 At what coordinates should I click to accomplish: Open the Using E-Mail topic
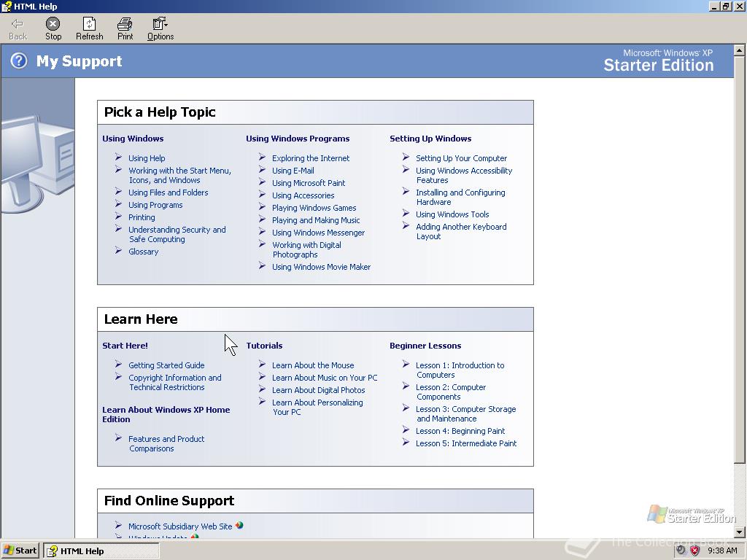(x=293, y=171)
